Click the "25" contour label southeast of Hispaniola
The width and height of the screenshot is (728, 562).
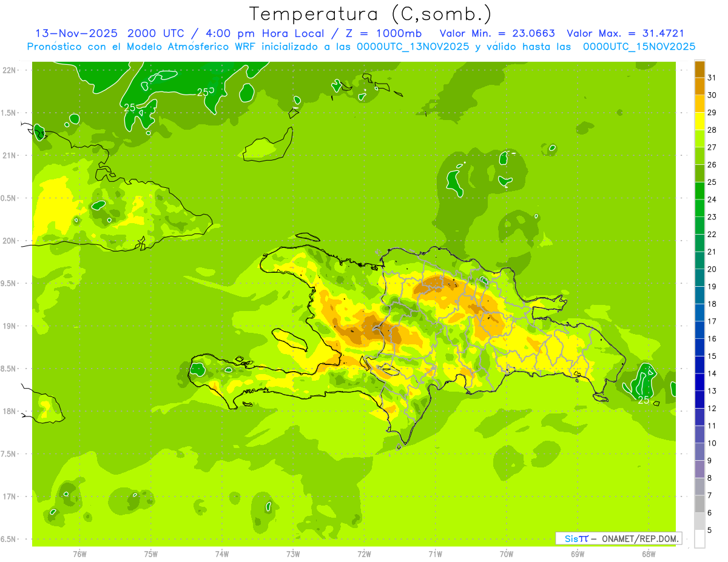[x=643, y=400]
